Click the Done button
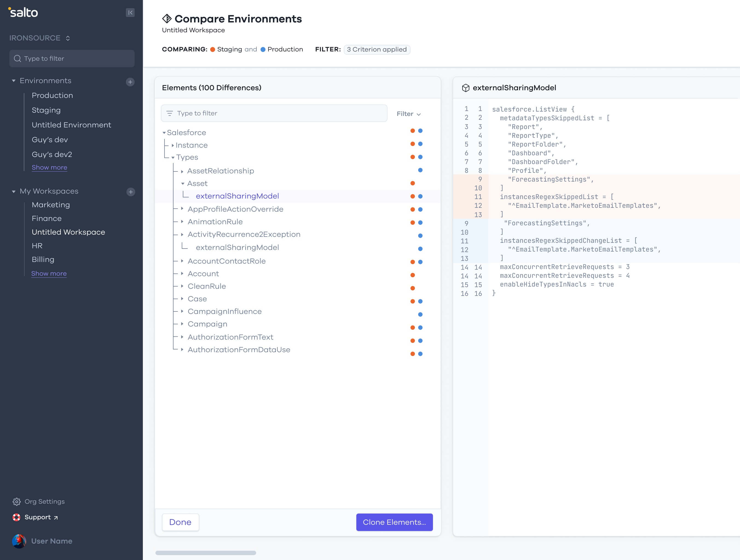The height and width of the screenshot is (560, 740). [x=180, y=522]
